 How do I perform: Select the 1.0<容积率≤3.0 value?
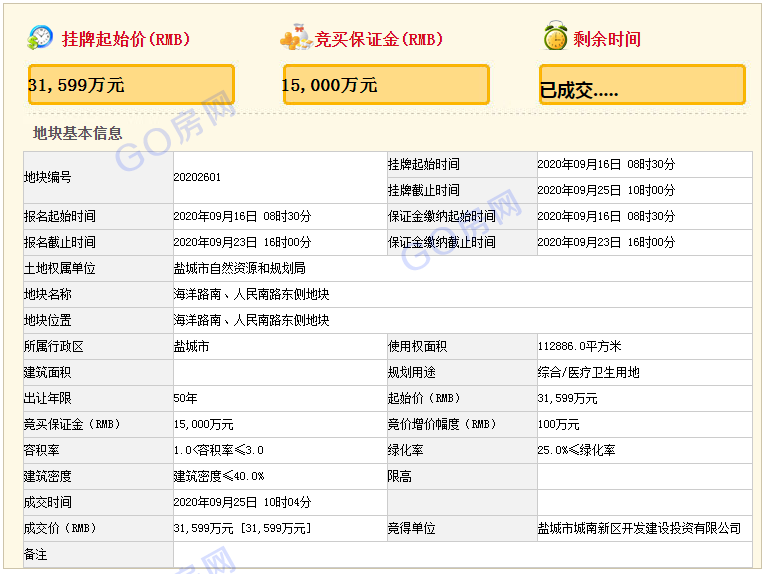pyautogui.click(x=219, y=450)
